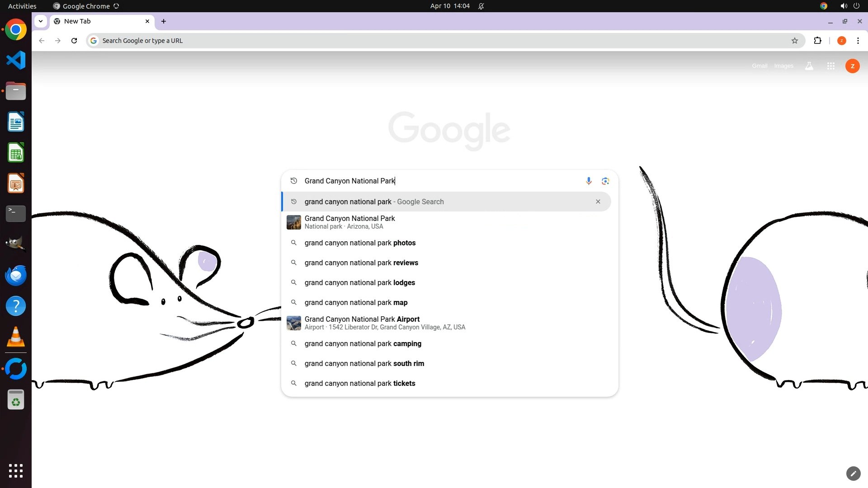
Task: Toggle the notifications bell in top bar
Action: point(481,6)
